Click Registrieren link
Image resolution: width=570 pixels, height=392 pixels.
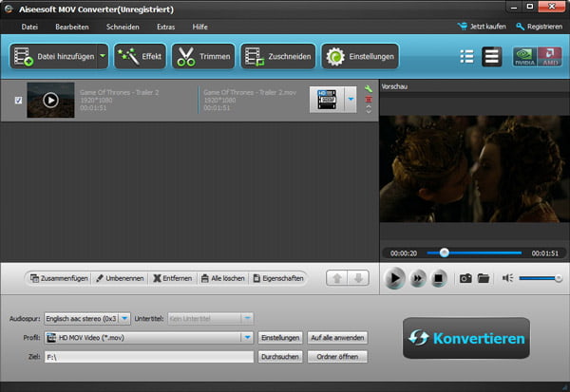point(539,27)
